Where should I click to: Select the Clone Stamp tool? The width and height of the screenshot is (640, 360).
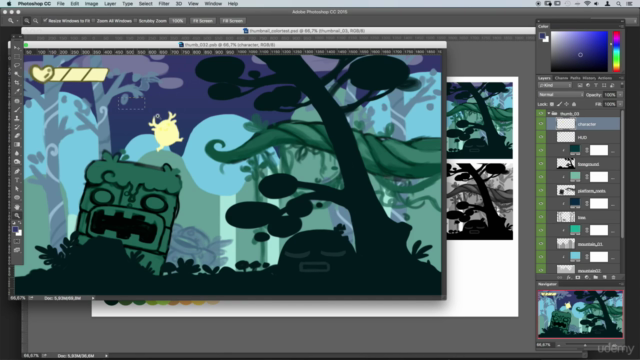click(17, 118)
